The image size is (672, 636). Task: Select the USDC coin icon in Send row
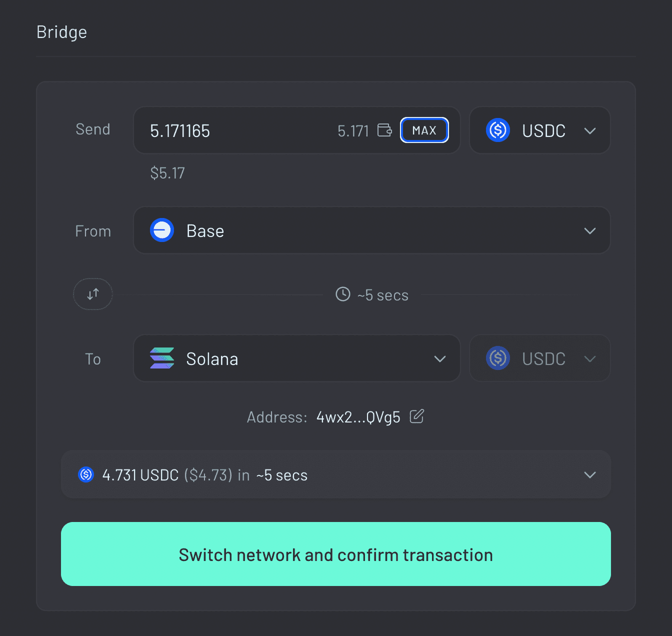pos(497,130)
